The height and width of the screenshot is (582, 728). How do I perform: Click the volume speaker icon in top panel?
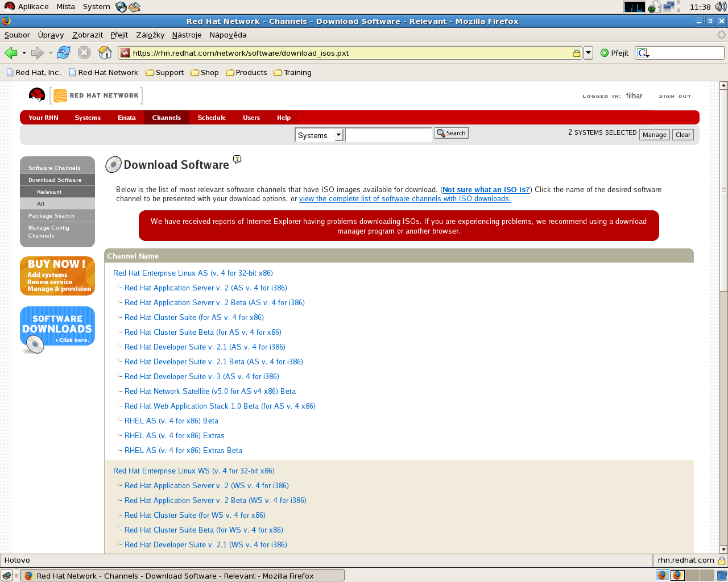tap(721, 7)
